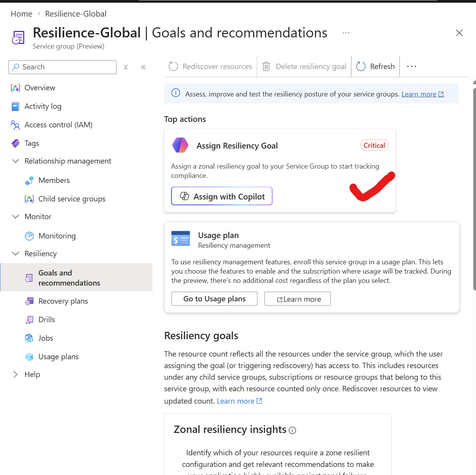Open Drills in the sidebar
Screen dimensions: 476x475
click(47, 319)
